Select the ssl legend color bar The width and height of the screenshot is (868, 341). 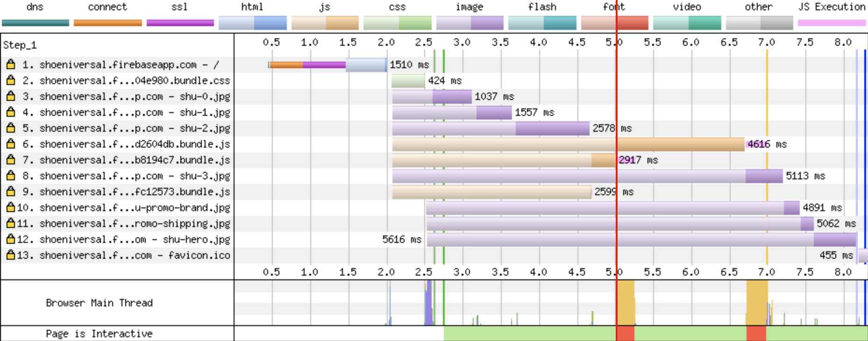(x=180, y=23)
